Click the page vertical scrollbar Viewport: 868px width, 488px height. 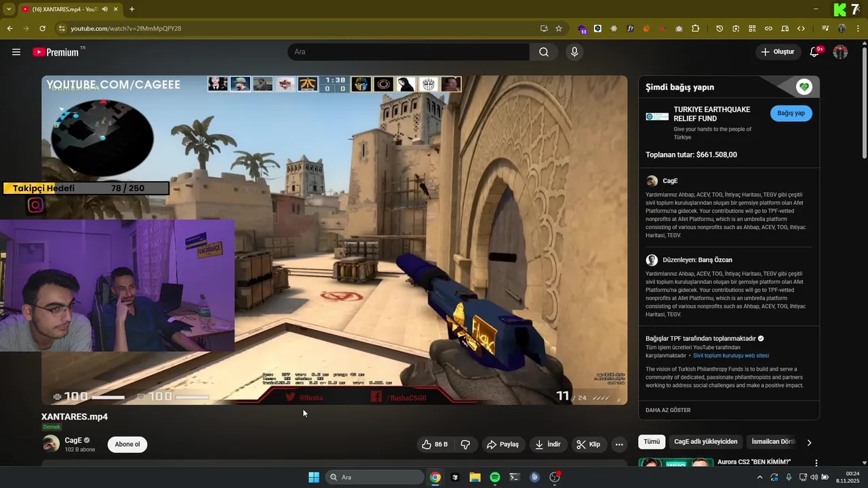pos(864,102)
